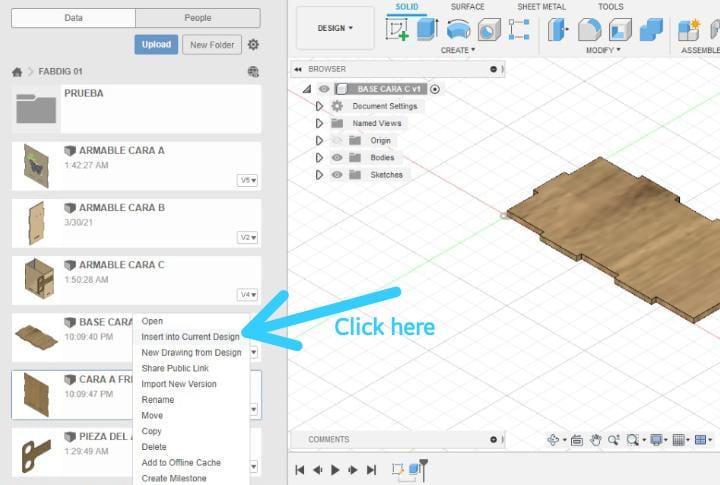
Task: Switch to SURFACE tab
Action: point(467,7)
